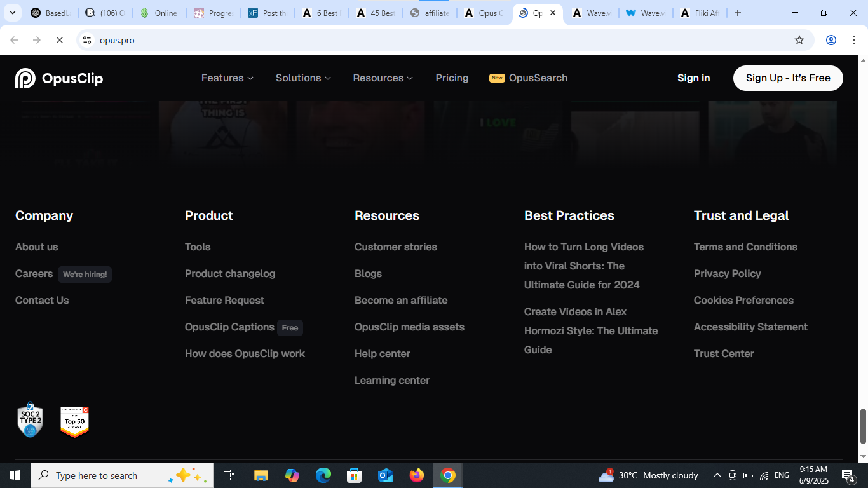Open Terms and Conditions link

745,247
